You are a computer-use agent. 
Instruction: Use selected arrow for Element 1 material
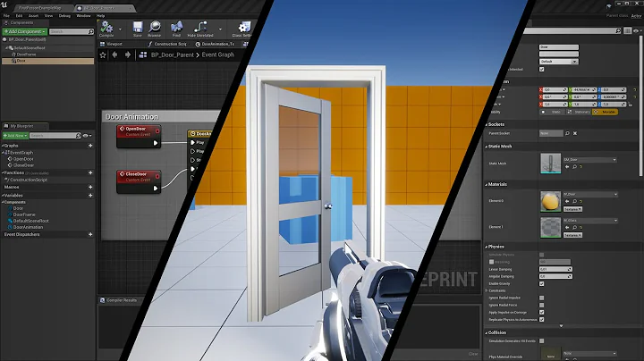(x=567, y=227)
